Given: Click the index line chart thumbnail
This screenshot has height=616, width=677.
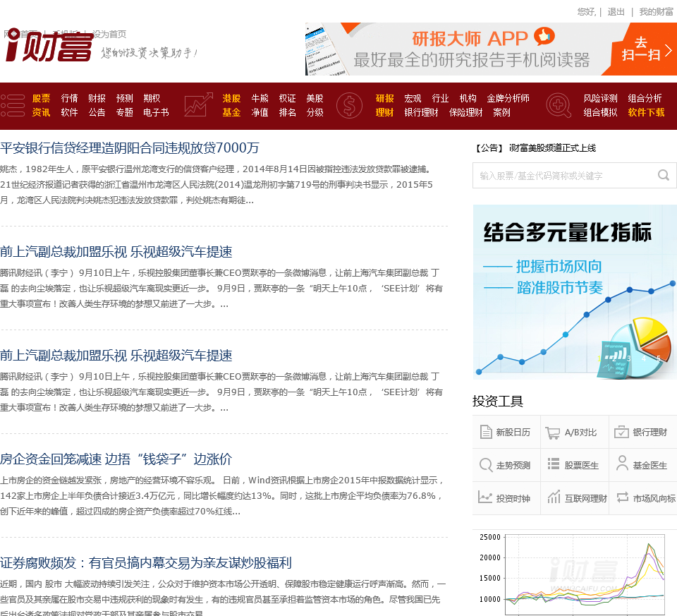Looking at the screenshot, I should pyautogui.click(x=575, y=573).
